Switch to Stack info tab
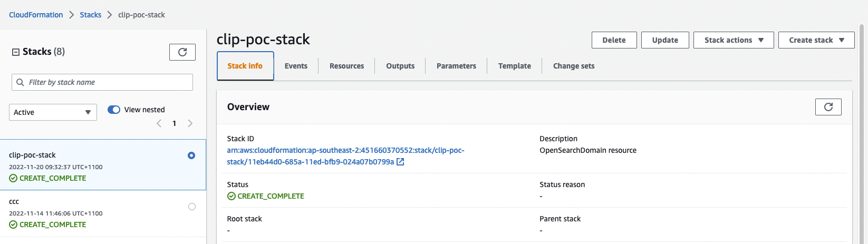Screen dimensions: 868x244 (245, 66)
